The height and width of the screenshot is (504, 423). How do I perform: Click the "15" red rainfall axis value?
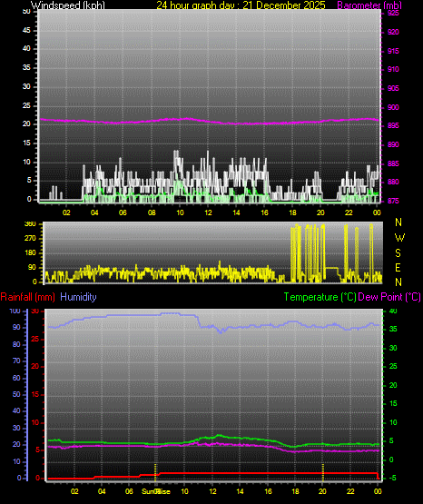[x=35, y=394]
